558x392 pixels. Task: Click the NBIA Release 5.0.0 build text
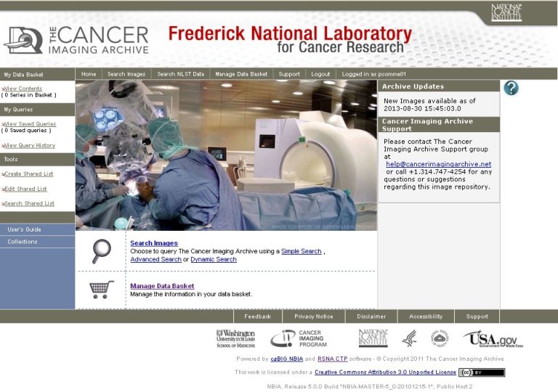(370, 386)
